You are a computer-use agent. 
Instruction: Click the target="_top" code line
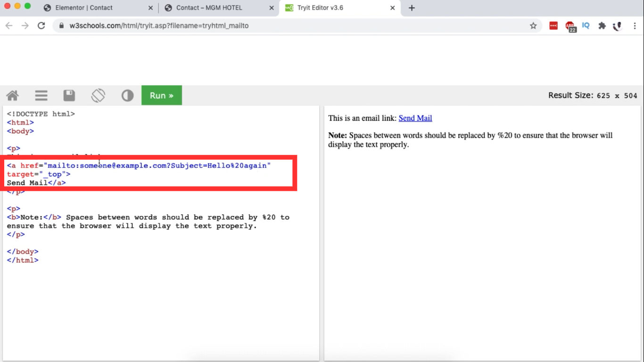39,174
